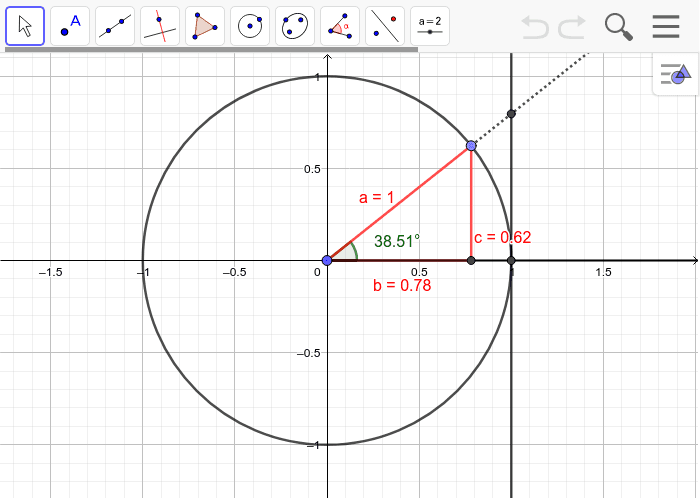Select the Reflect about Line tool
Viewport: 700px width, 500px height.
[x=385, y=26]
